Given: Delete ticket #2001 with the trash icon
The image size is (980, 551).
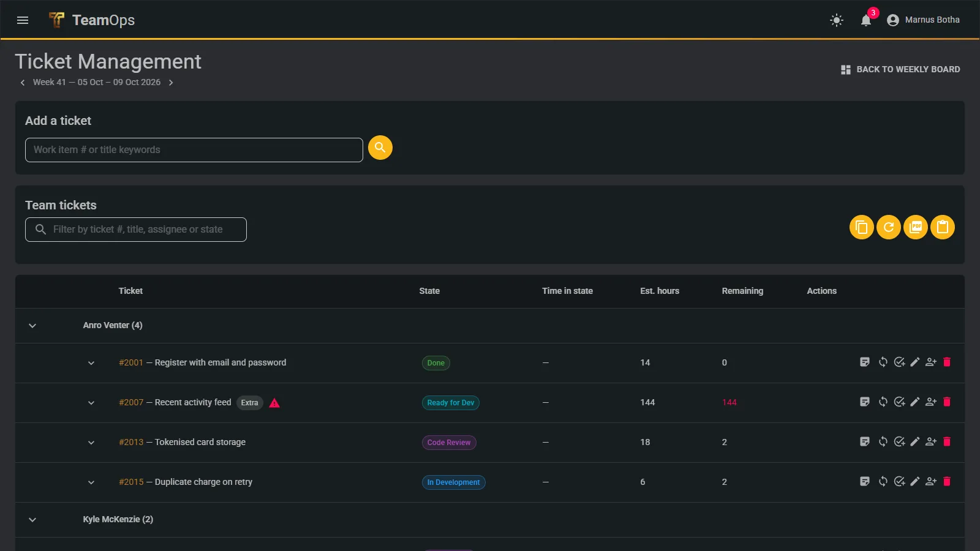Looking at the screenshot, I should (947, 362).
